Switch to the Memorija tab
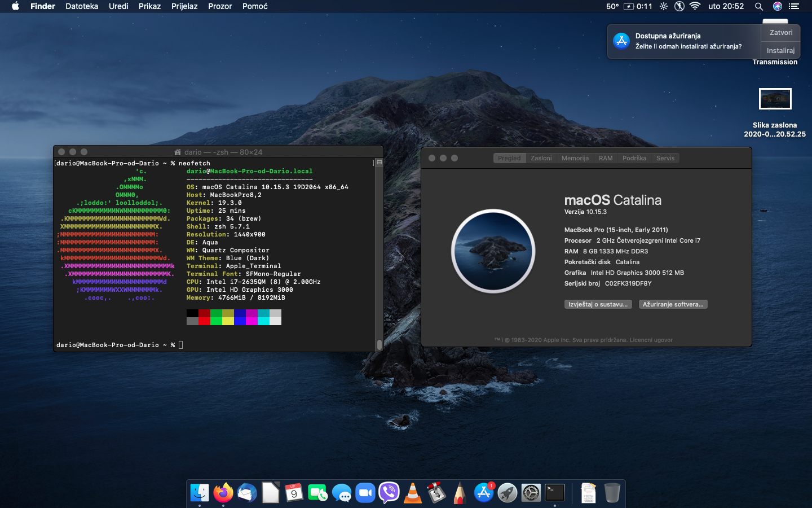 (575, 158)
